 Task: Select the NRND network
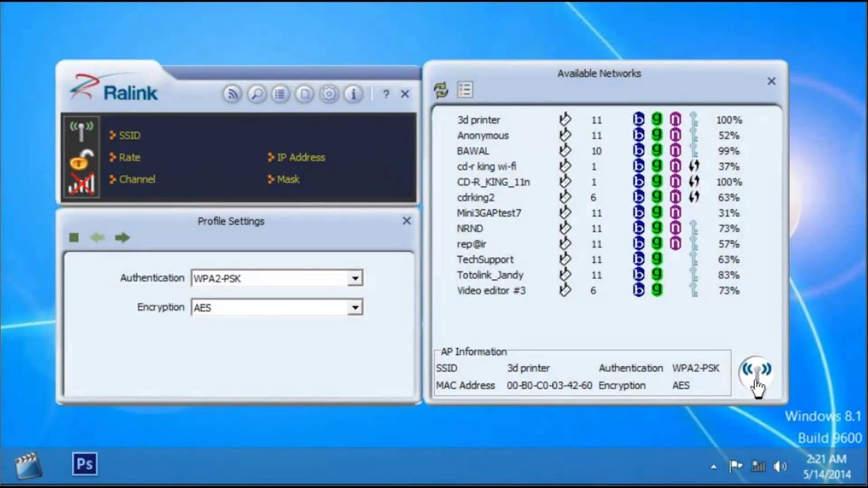(x=470, y=228)
